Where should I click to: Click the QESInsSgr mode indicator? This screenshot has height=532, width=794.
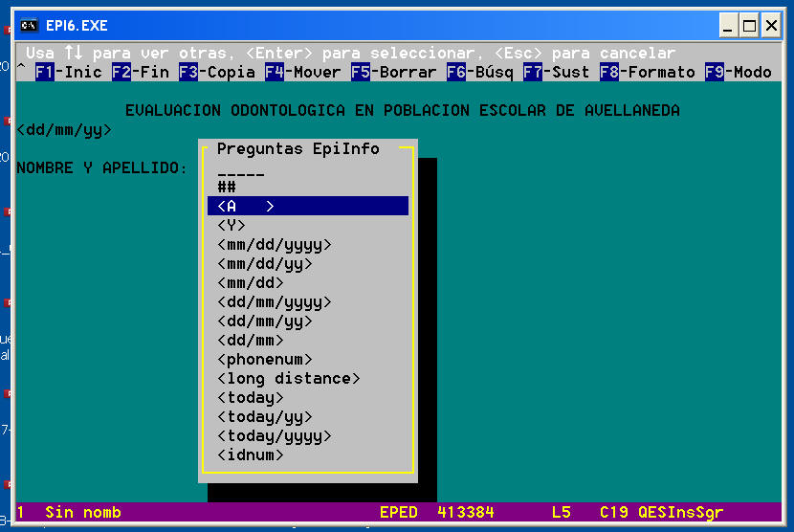680,512
